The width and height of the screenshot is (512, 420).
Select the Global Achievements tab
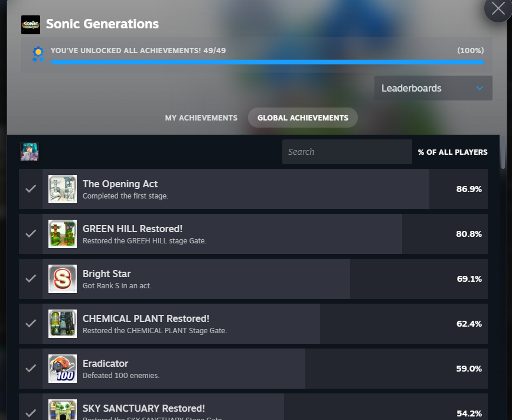tap(303, 118)
